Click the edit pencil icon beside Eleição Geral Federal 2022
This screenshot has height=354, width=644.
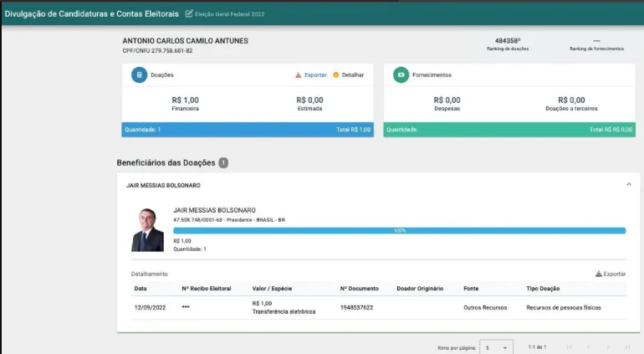189,13
